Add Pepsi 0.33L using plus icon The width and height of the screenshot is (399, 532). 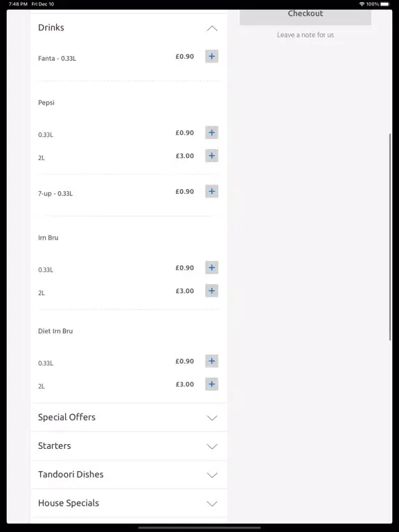[211, 133]
